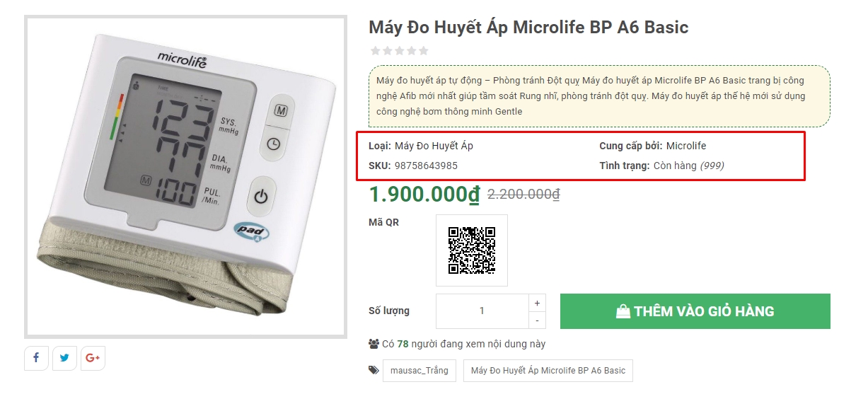Viewport: 868px width, 399px height.
Task: Click the 1.900.000₫ sale price
Action: [424, 195]
